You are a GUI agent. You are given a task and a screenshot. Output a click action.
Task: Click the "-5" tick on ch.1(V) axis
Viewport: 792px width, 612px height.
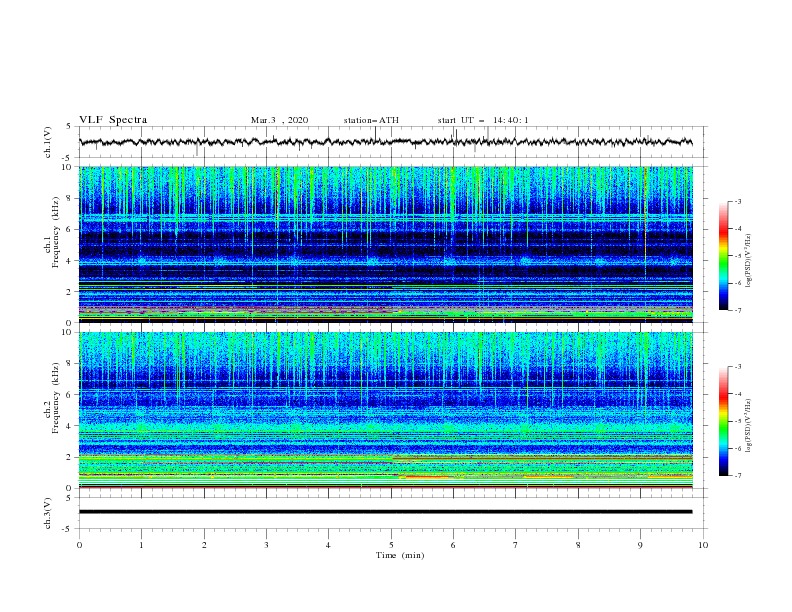68,158
